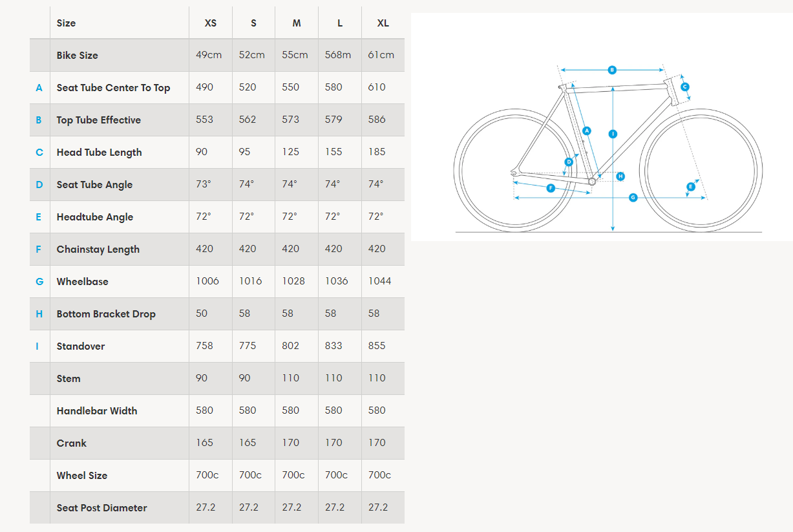Click the blue letter G in the table

(x=39, y=281)
